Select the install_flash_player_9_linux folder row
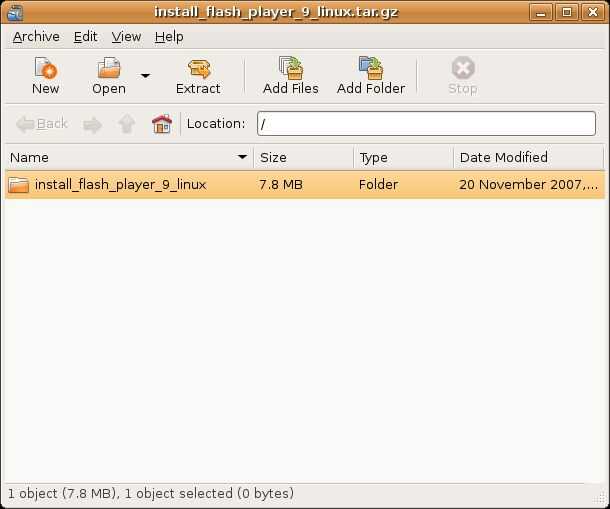610x509 pixels. (305, 184)
